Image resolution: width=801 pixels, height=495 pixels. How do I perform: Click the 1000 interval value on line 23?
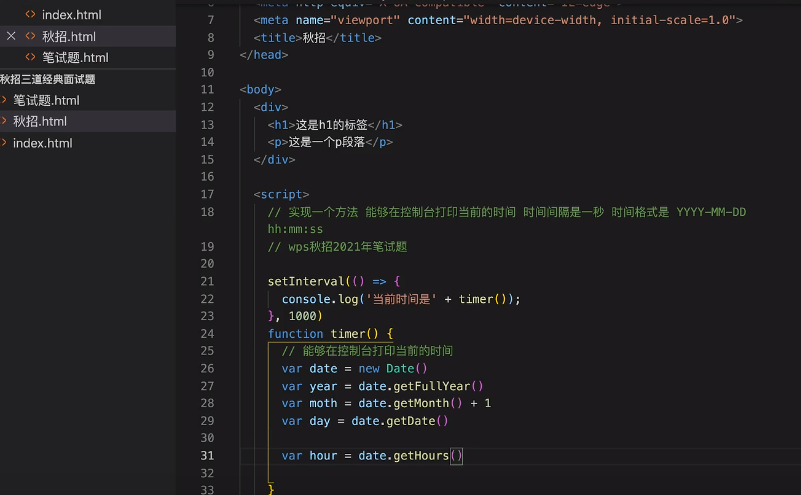(302, 316)
